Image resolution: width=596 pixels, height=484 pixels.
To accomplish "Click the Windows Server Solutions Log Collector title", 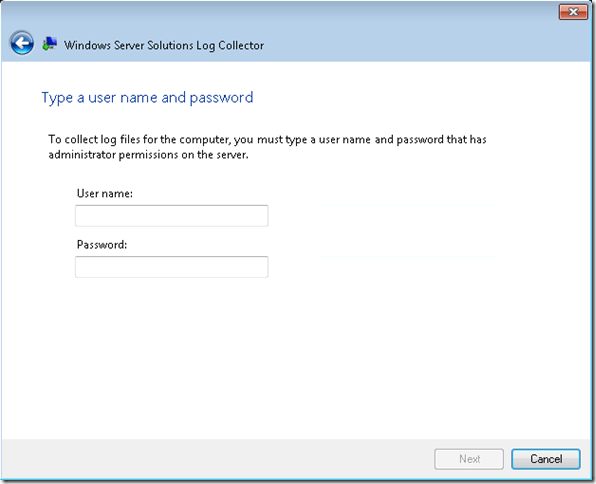I will (x=164, y=45).
